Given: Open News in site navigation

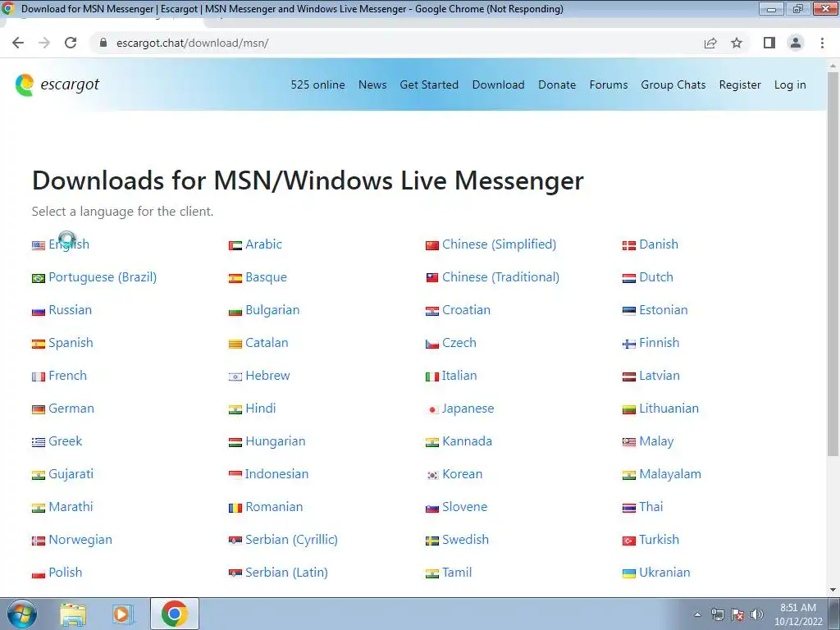Looking at the screenshot, I should 372,84.
